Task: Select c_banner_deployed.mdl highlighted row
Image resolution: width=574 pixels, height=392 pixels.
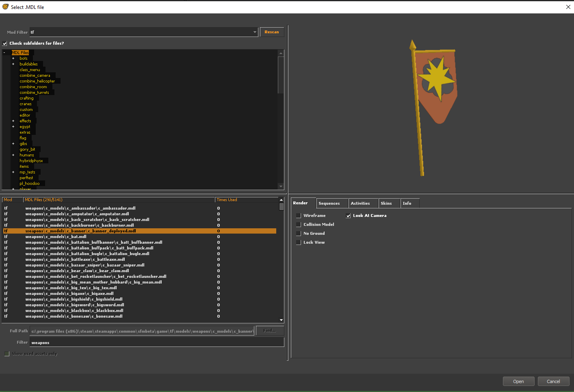Action: click(x=140, y=231)
